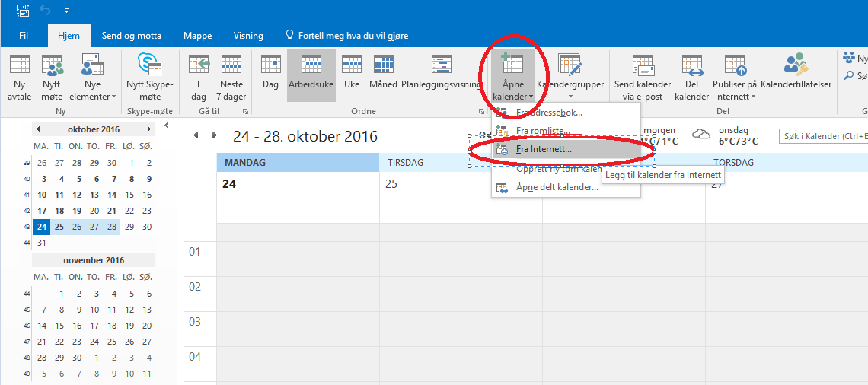Show Neste 7 dager view
Viewport: 868px width, 385px height.
[x=231, y=78]
